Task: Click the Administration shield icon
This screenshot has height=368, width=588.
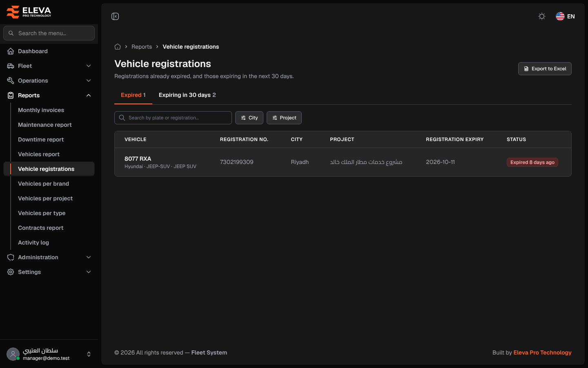Action: pos(11,257)
